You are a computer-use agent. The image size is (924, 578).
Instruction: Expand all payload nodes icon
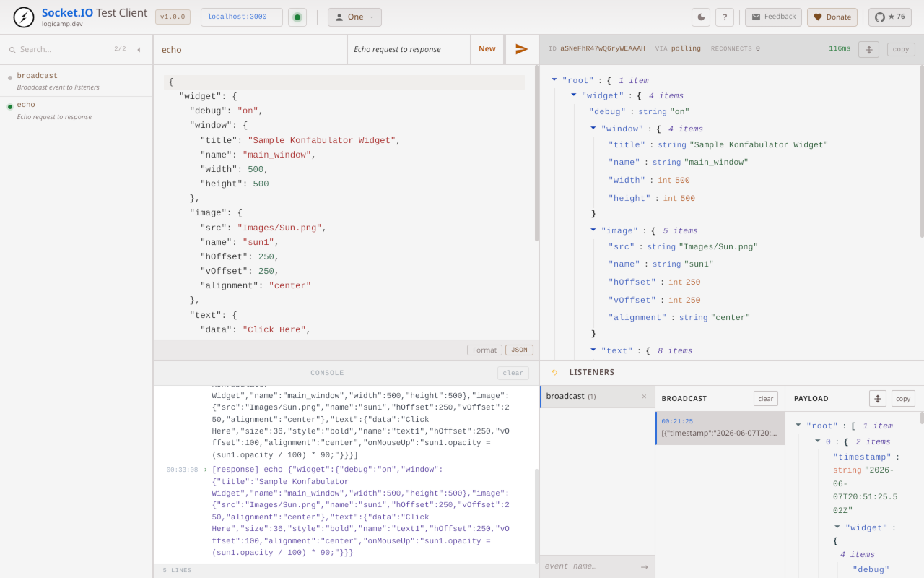(878, 398)
